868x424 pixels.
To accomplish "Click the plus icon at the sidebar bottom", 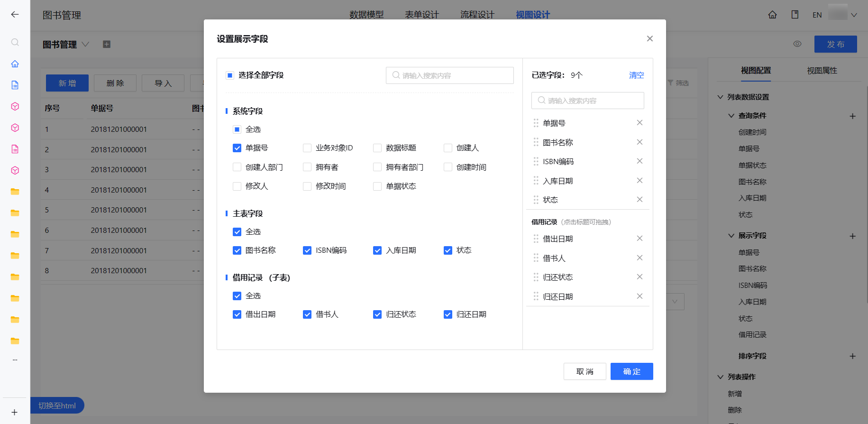I will (x=15, y=412).
